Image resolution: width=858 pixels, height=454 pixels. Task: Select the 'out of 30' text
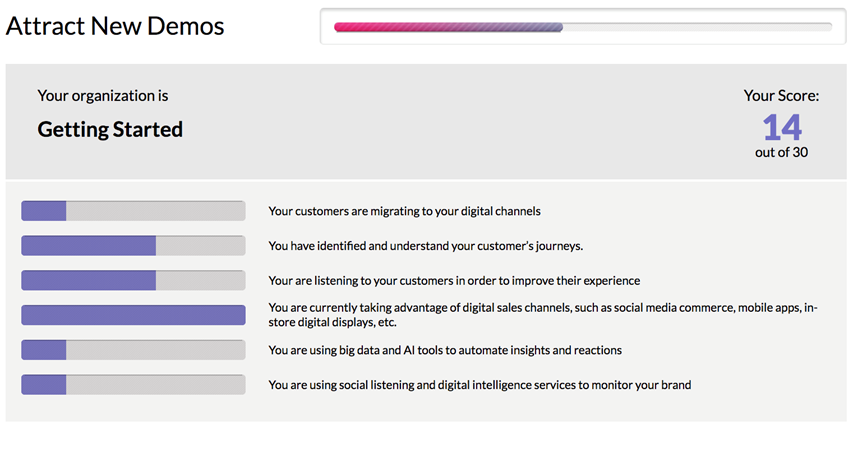coord(781,153)
